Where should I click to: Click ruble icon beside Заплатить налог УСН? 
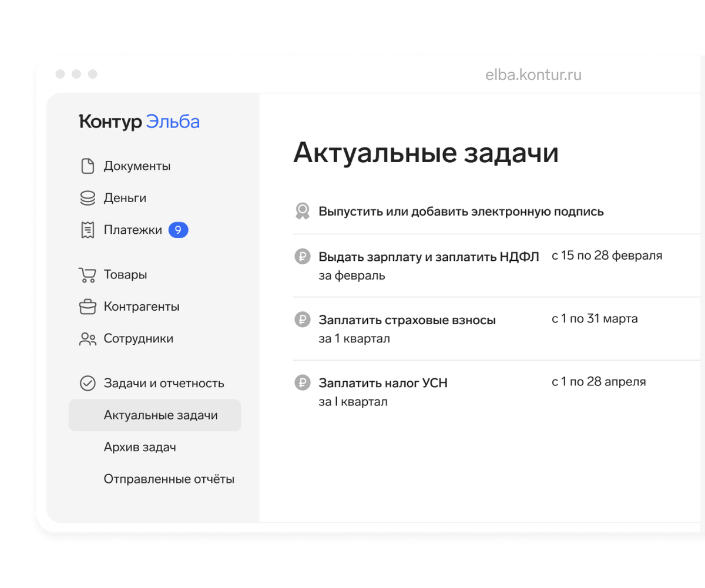[x=302, y=383]
